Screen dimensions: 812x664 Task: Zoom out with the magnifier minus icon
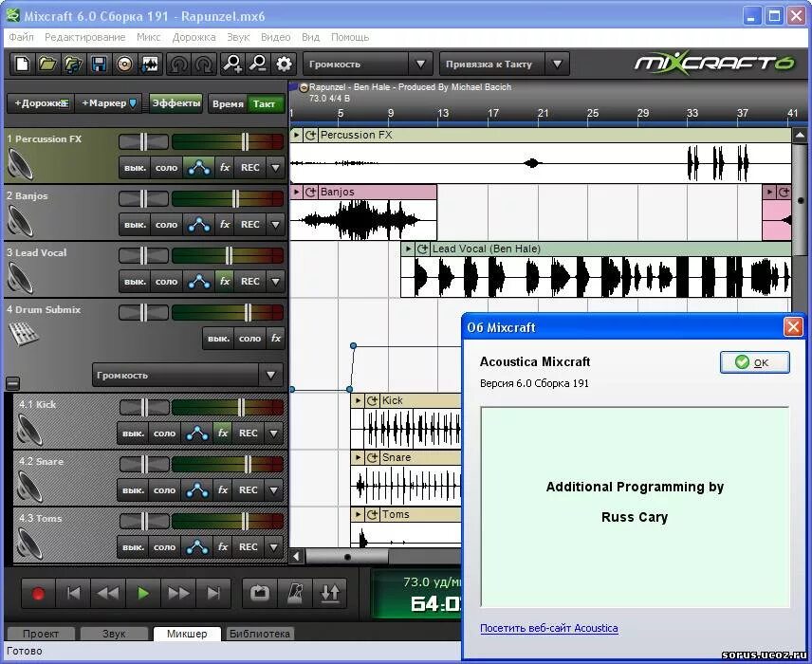258,65
